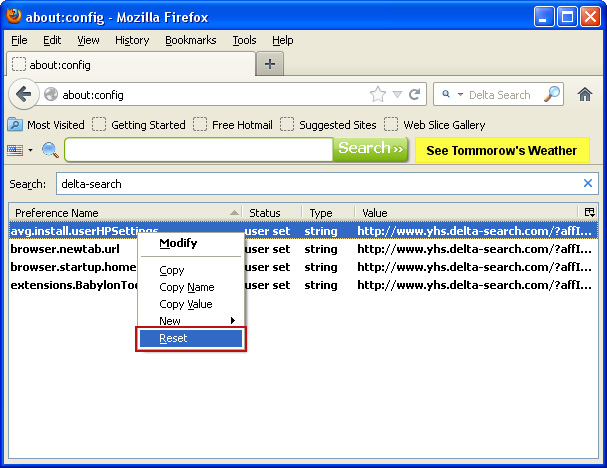Viewport: 607px width, 468px height.
Task: Click the toolbar magnifying glass icon
Action: coord(50,150)
